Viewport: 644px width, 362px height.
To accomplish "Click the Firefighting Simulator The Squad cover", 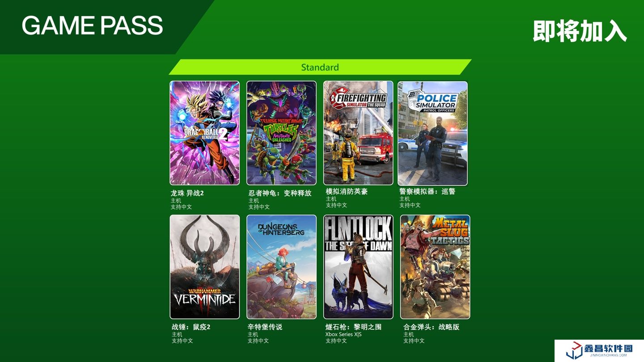I will click(358, 133).
